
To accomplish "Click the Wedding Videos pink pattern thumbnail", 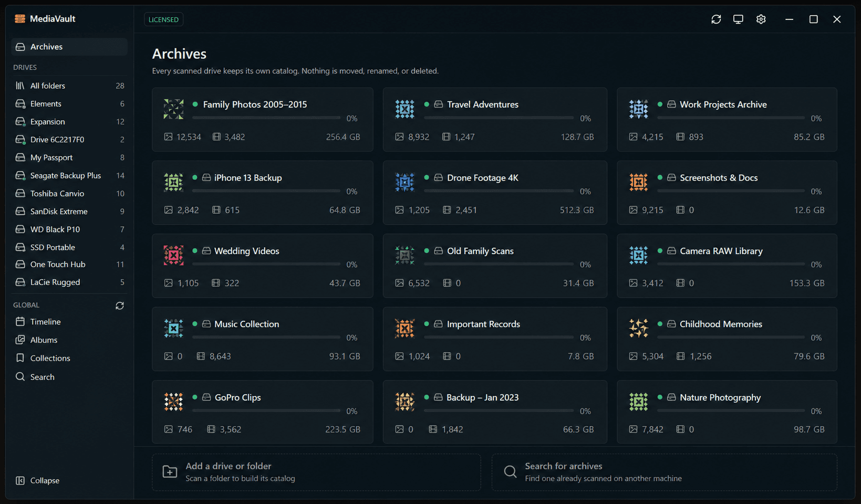I will tap(173, 255).
